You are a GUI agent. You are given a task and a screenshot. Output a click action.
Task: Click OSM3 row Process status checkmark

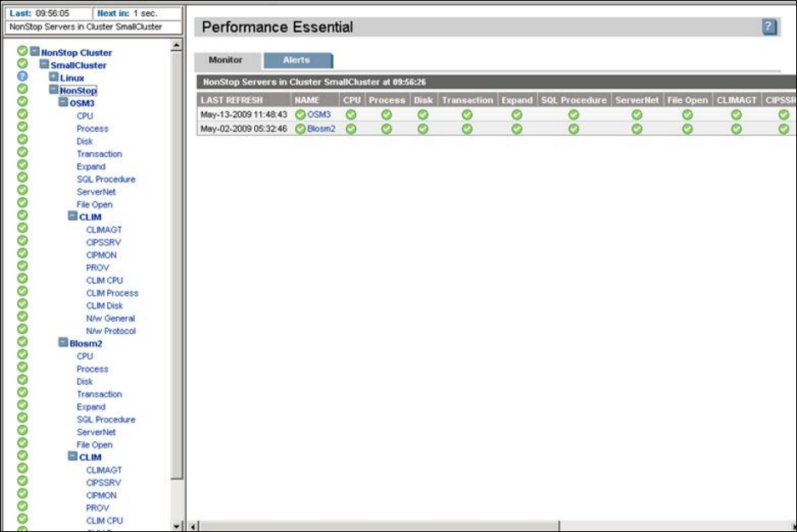[x=387, y=115]
